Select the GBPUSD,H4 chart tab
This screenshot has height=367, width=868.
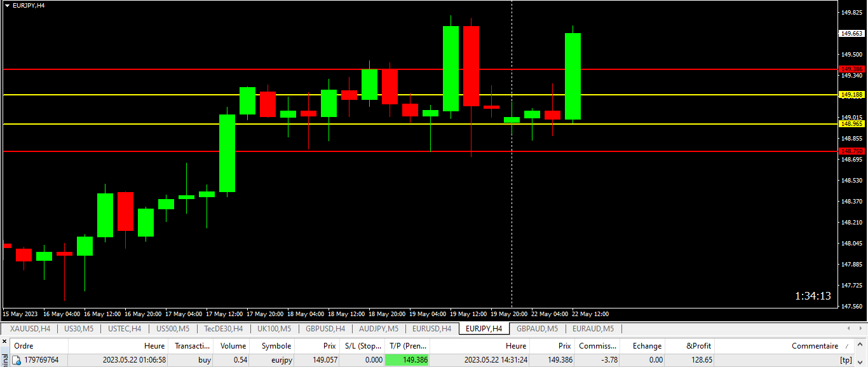[325, 329]
